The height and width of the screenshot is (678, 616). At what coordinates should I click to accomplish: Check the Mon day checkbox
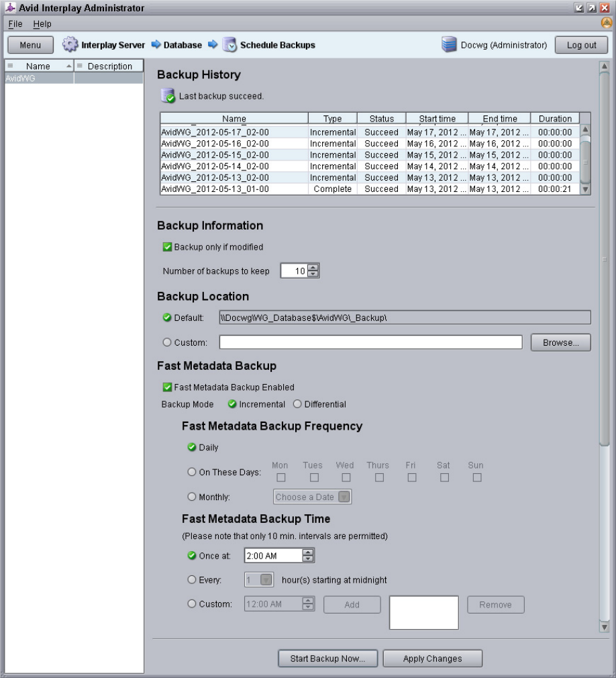pyautogui.click(x=281, y=477)
